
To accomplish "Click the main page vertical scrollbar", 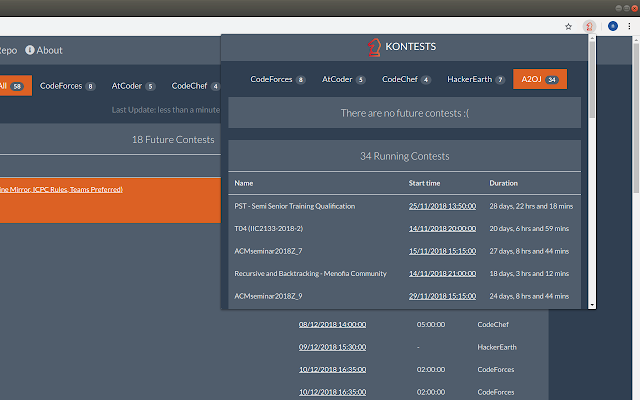I will coord(636,116).
